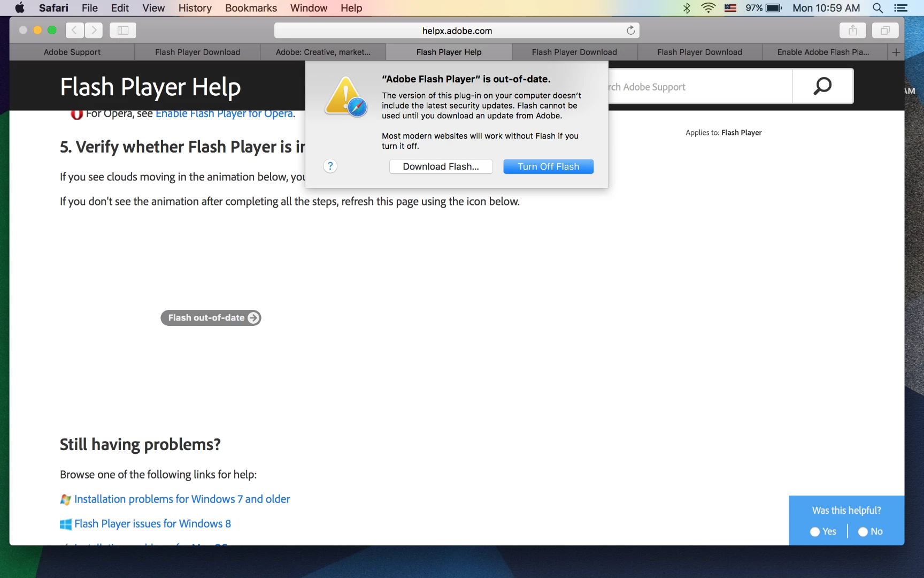Open the Bookmarks menu
Screen dimensions: 924x578
pyautogui.click(x=251, y=8)
